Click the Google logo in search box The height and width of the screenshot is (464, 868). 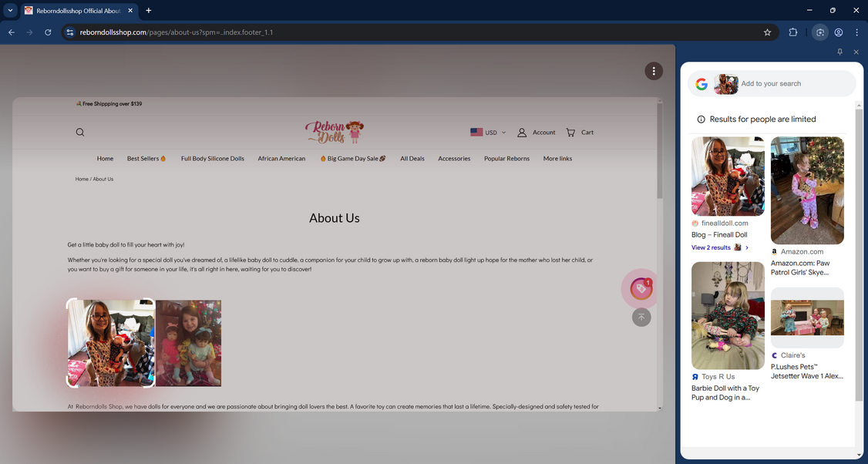(x=701, y=83)
